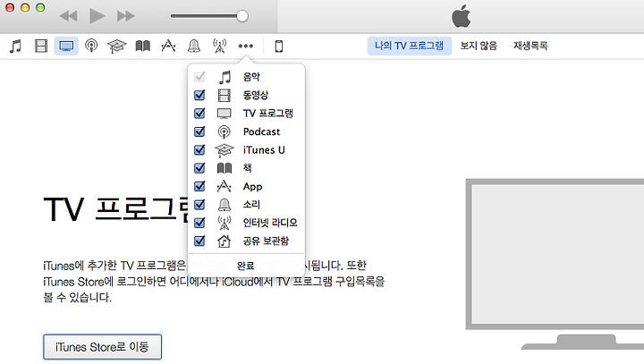The width and height of the screenshot is (644, 364).
Task: Switch to 재생목록 tab
Action: tap(530, 46)
